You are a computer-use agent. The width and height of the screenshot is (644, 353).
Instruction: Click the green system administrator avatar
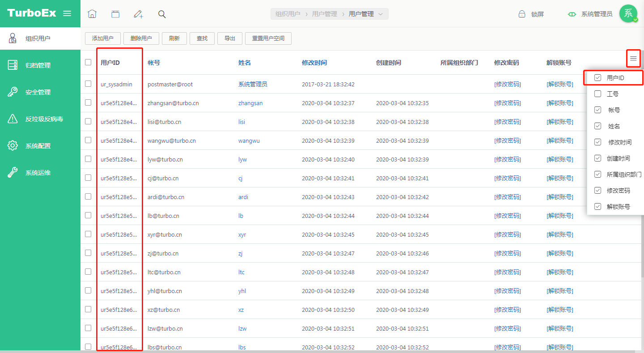628,13
